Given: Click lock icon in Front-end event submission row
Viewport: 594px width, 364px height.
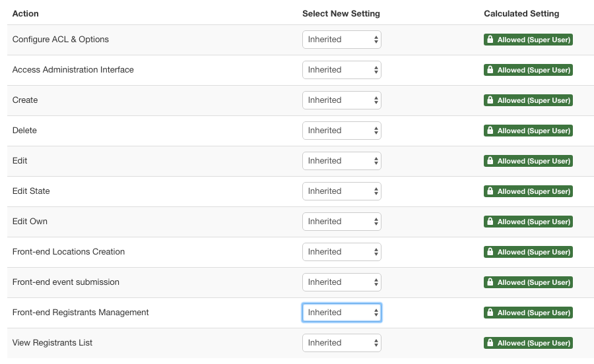Looking at the screenshot, I should coord(490,282).
